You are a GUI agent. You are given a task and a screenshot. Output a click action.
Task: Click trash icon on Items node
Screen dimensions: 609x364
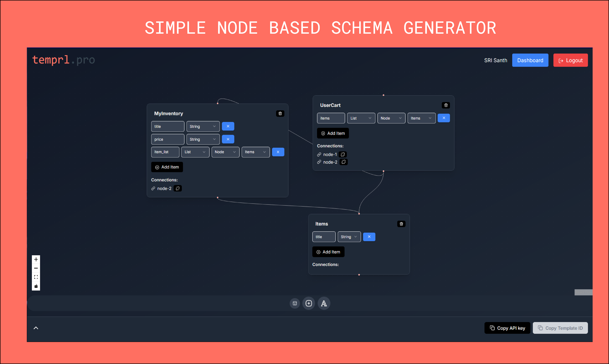click(x=401, y=224)
